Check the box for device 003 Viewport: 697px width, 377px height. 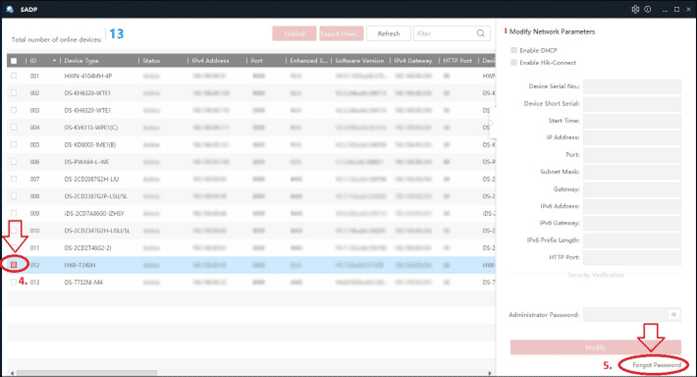click(x=14, y=110)
